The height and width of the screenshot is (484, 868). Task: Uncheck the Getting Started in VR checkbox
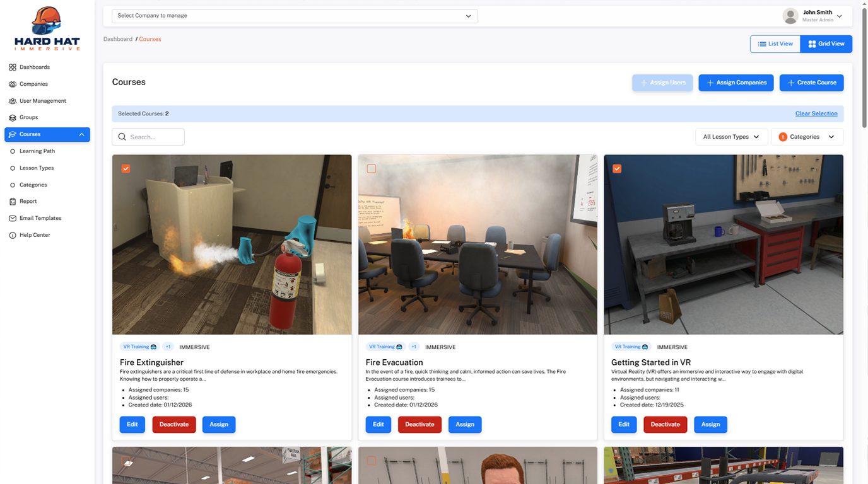tap(617, 169)
